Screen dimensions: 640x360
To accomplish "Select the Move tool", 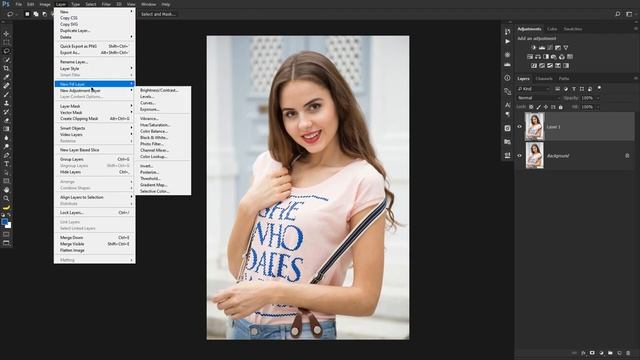I will tap(6, 34).
